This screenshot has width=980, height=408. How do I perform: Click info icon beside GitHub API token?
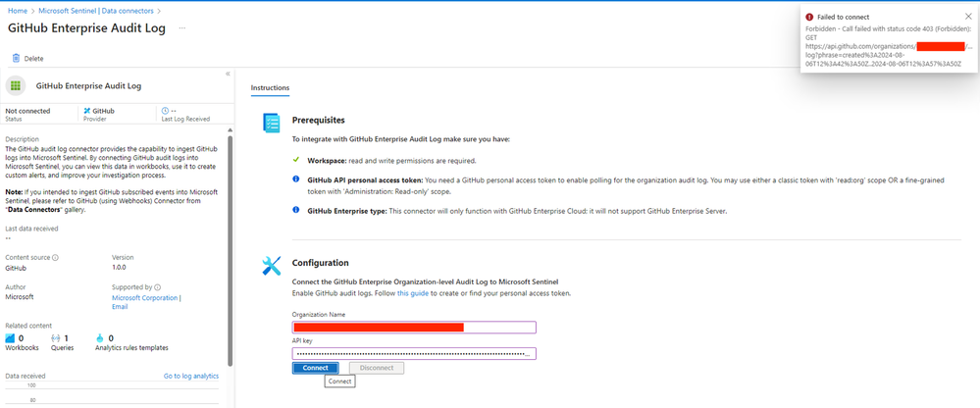point(295,179)
